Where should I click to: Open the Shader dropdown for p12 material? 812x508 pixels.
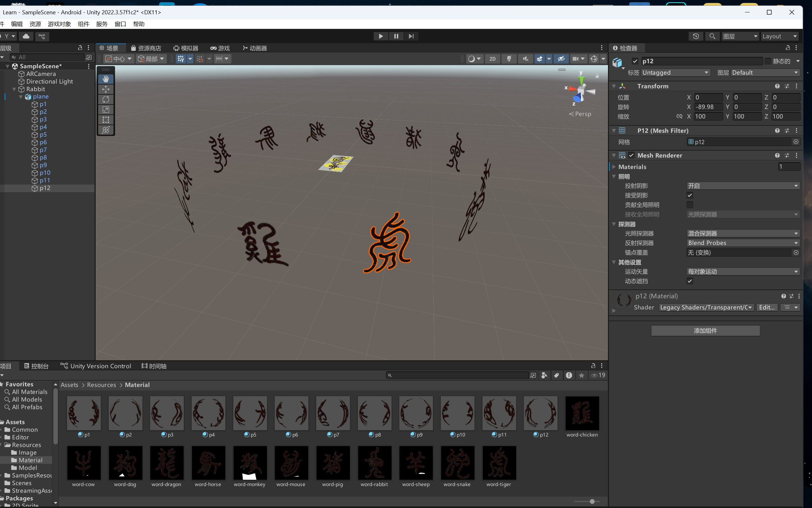[x=706, y=308]
